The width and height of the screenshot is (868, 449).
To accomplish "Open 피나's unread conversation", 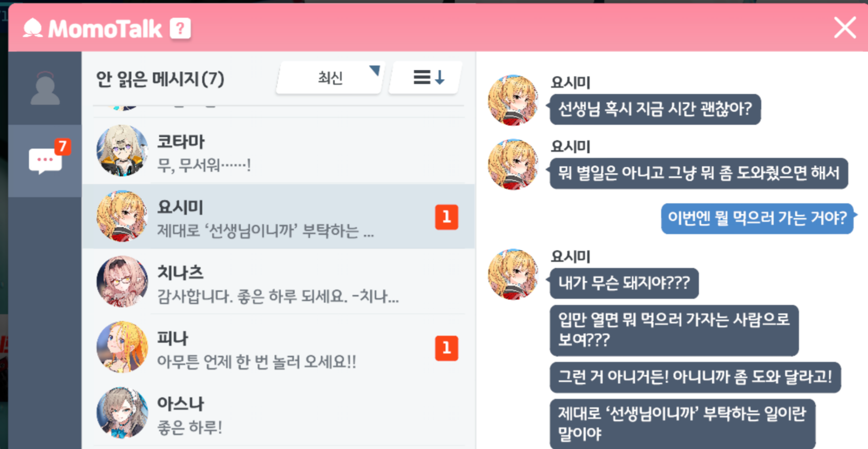I will pos(279,347).
